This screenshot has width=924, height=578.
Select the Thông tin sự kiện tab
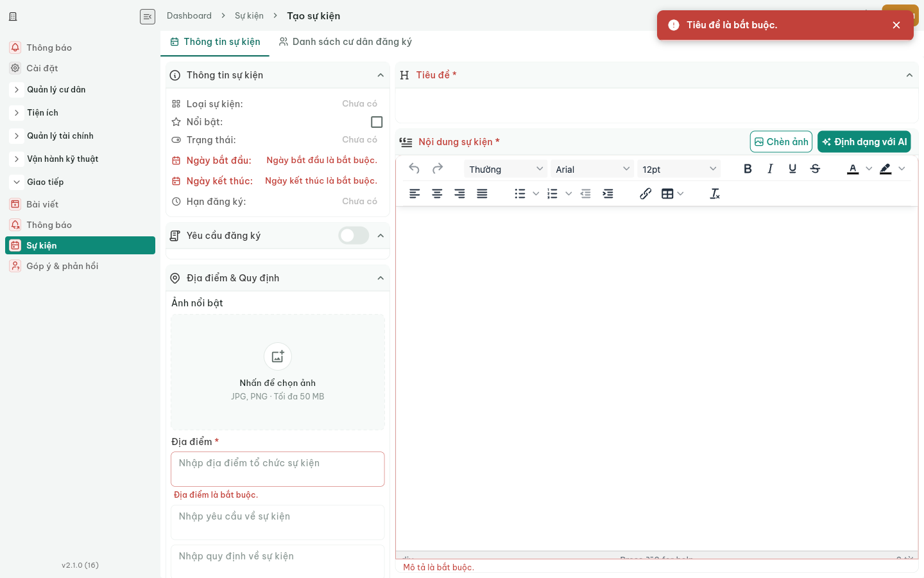[215, 42]
